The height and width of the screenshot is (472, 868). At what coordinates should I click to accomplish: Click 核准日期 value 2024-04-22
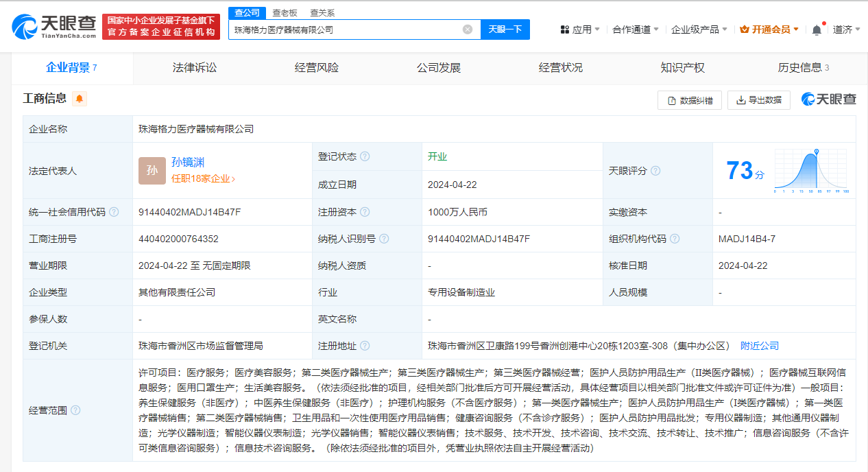(743, 265)
